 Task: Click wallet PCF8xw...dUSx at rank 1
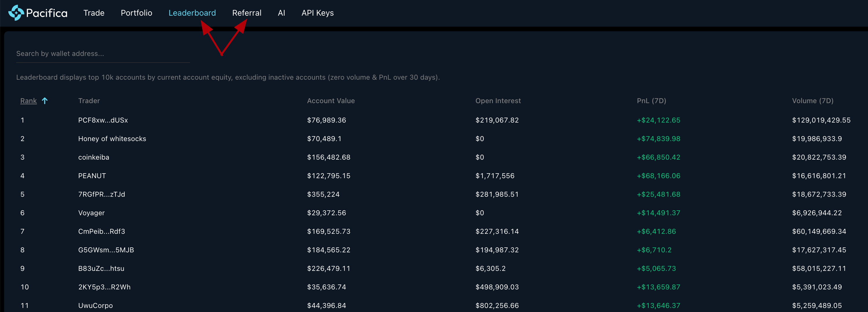coord(103,120)
